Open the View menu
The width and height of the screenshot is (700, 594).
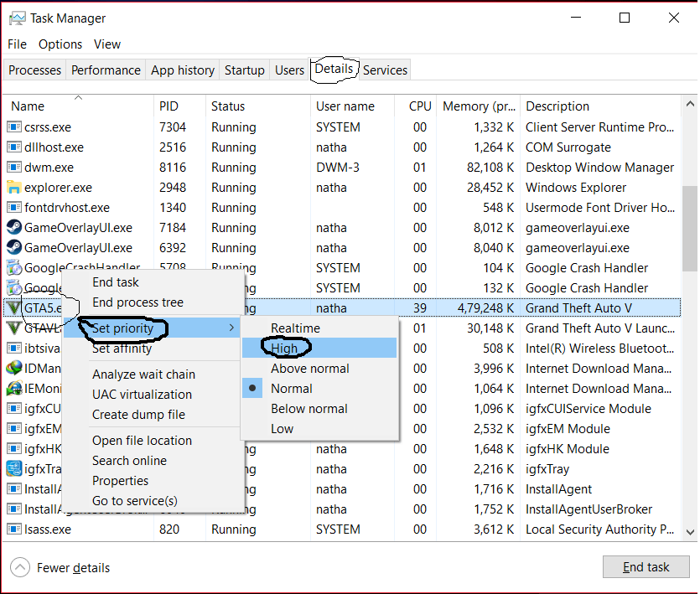[x=107, y=44]
